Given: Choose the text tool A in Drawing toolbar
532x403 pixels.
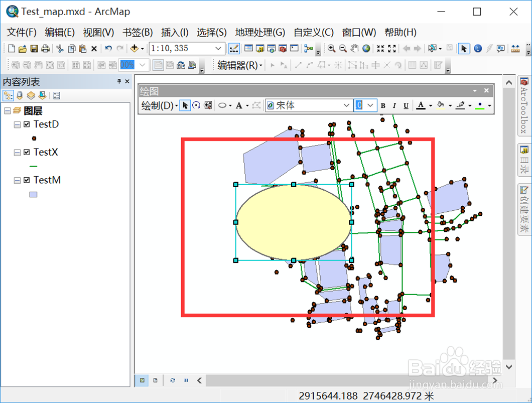Looking at the screenshot, I should (239, 105).
